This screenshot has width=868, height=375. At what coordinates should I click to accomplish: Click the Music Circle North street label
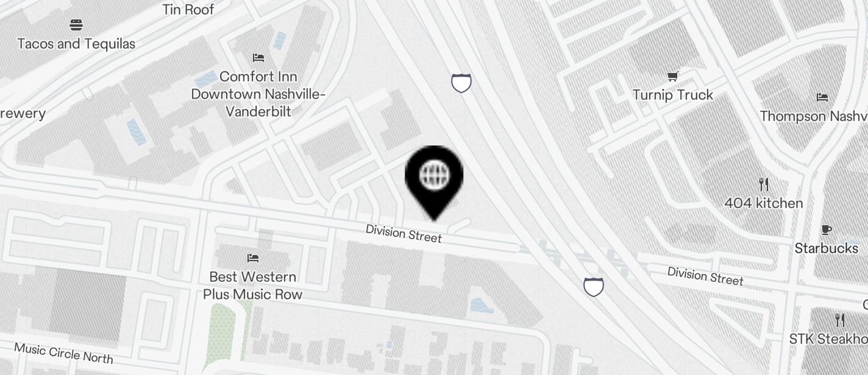pyautogui.click(x=63, y=352)
